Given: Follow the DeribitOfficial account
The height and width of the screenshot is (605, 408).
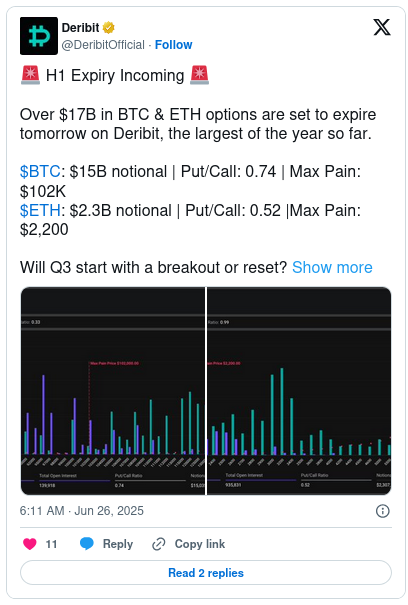Looking at the screenshot, I should [173, 45].
